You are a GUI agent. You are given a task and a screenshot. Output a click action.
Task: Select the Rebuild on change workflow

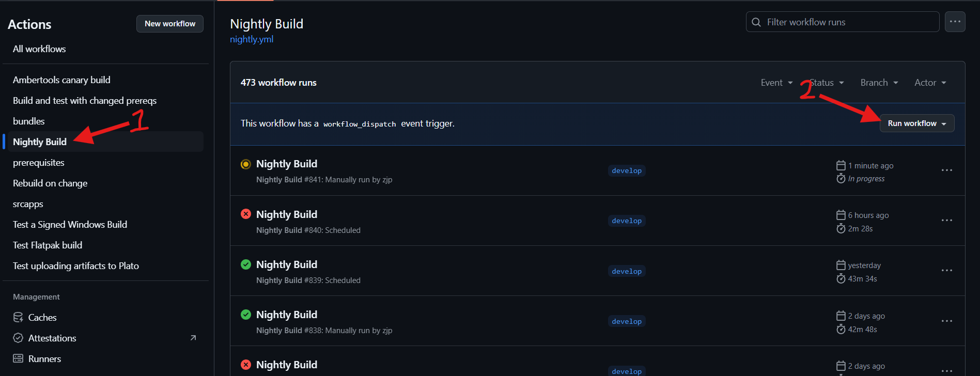pos(50,183)
